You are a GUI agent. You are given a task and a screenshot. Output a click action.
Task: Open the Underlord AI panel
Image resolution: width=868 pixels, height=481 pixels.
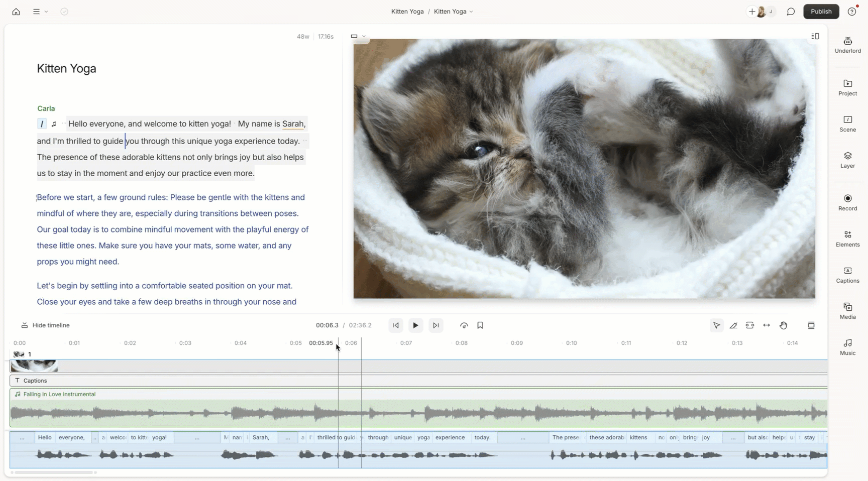click(847, 45)
